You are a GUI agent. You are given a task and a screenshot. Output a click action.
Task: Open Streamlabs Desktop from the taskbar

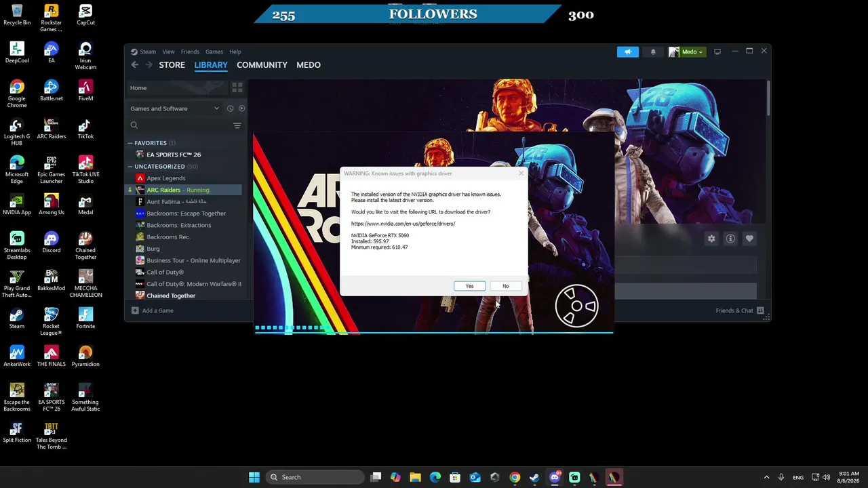coord(574,477)
